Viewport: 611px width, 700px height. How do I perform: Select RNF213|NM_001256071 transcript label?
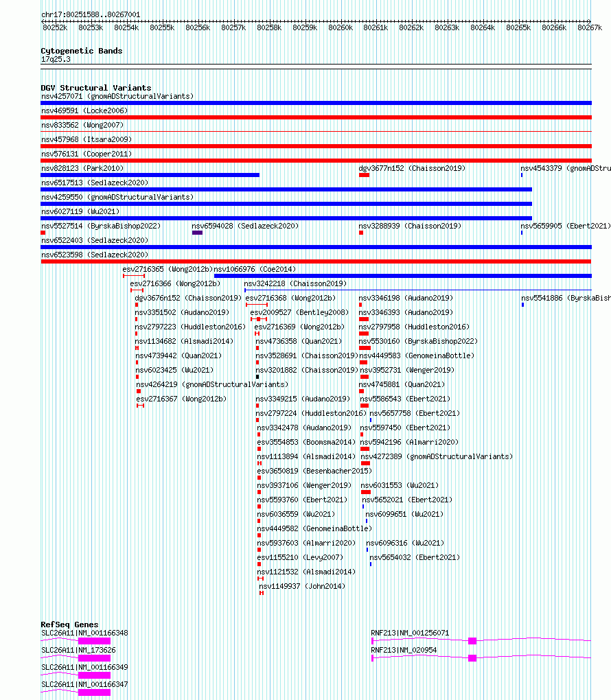tap(410, 633)
